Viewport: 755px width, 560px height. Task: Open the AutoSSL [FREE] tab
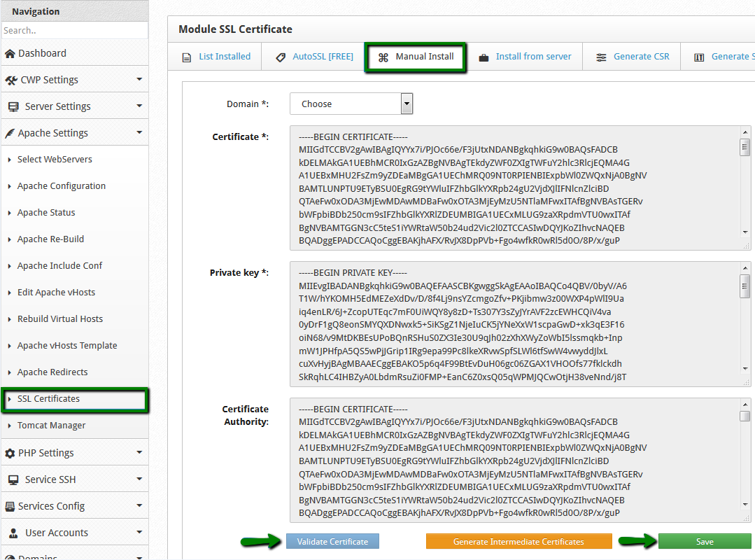click(314, 57)
